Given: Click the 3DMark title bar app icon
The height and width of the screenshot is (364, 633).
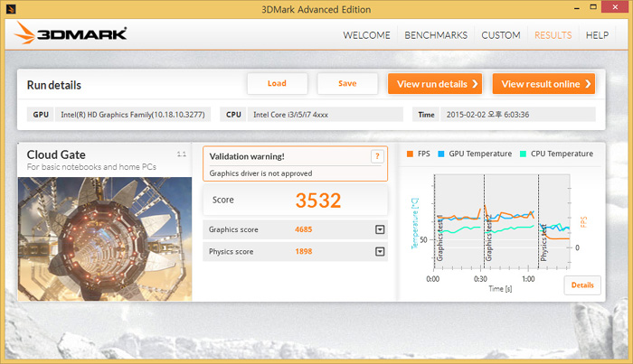Looking at the screenshot, I should point(11,8).
